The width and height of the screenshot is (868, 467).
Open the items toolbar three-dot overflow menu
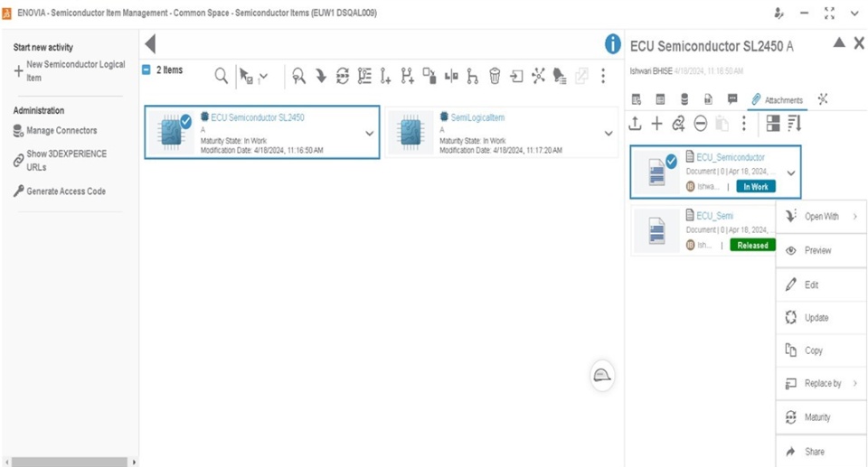(603, 76)
